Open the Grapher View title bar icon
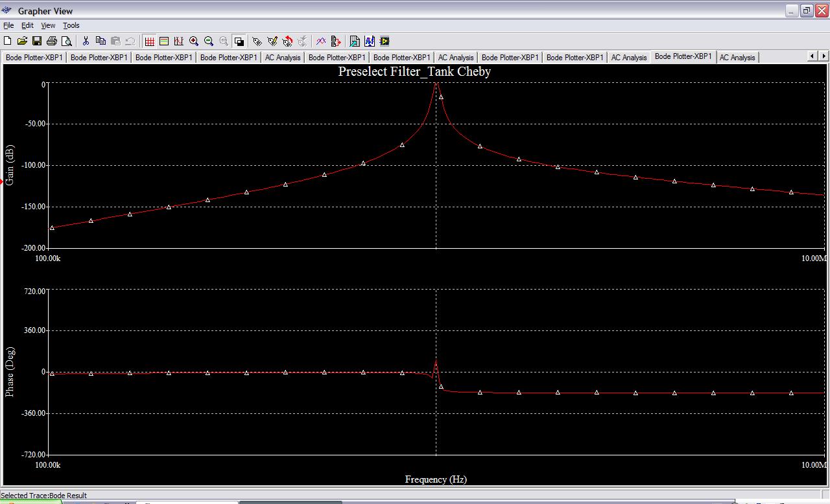The height and width of the screenshot is (504, 830). [x=7, y=10]
